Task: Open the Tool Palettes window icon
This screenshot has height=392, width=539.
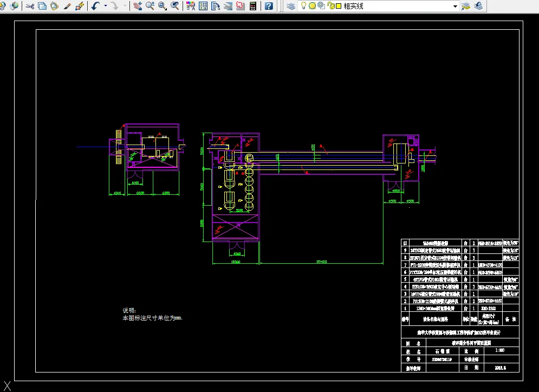Action: (x=216, y=6)
